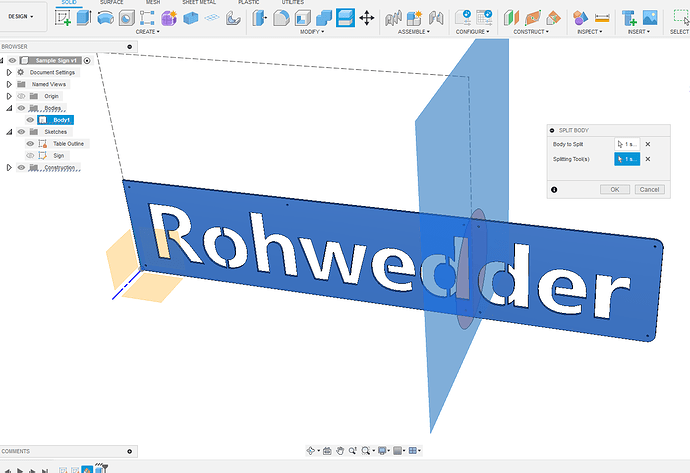Switch to the SHEET METAL tab
Screen dimensions: 690x473
click(199, 2)
